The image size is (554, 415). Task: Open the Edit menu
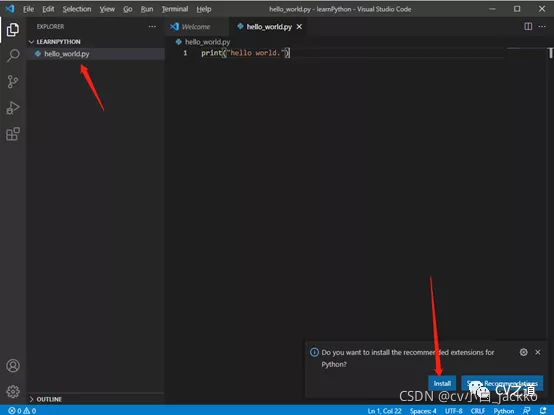48,9
